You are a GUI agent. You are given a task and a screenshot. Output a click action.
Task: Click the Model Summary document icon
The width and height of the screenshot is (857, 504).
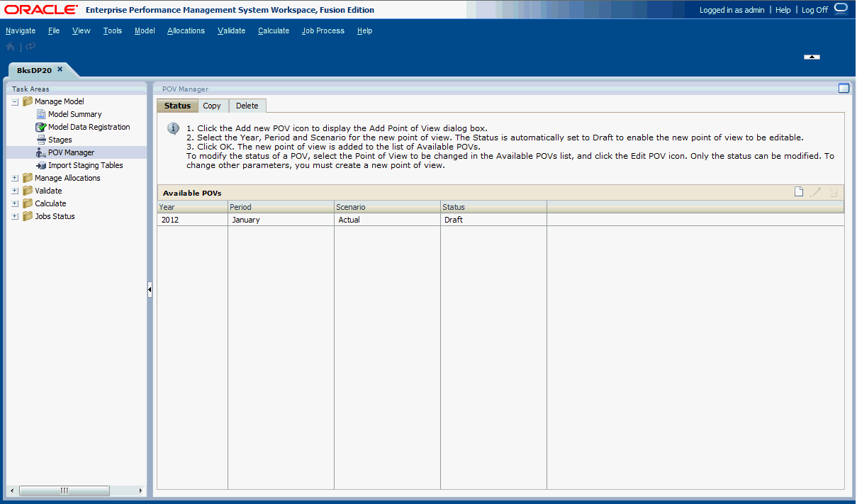(41, 114)
